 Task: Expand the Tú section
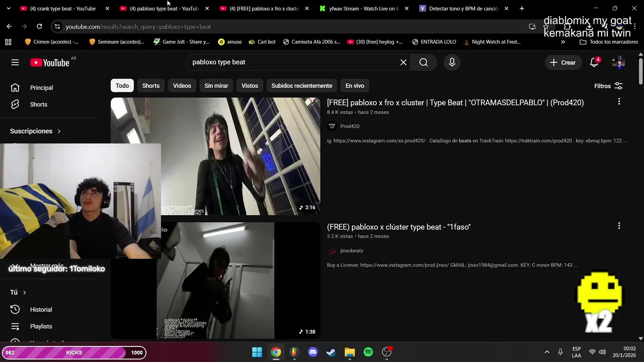18,292
